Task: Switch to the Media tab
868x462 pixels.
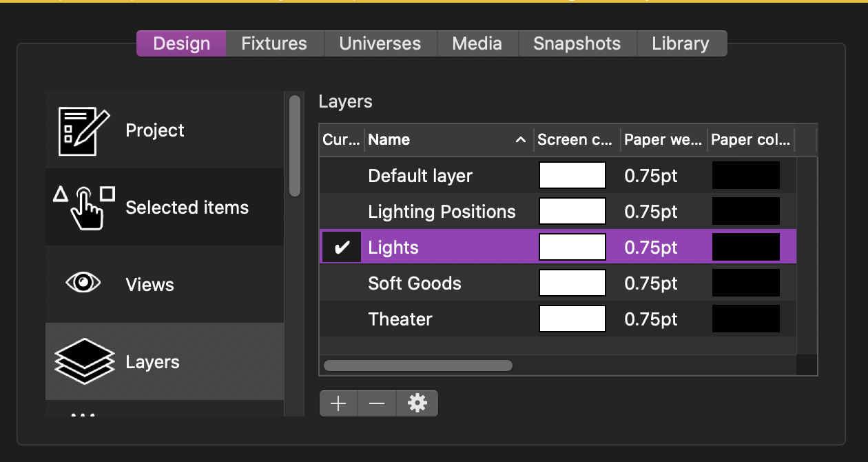Action: point(477,43)
